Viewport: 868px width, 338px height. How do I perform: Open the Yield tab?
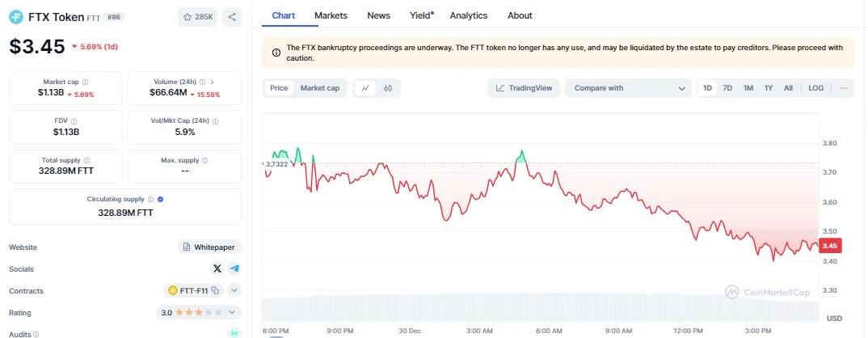(x=422, y=15)
